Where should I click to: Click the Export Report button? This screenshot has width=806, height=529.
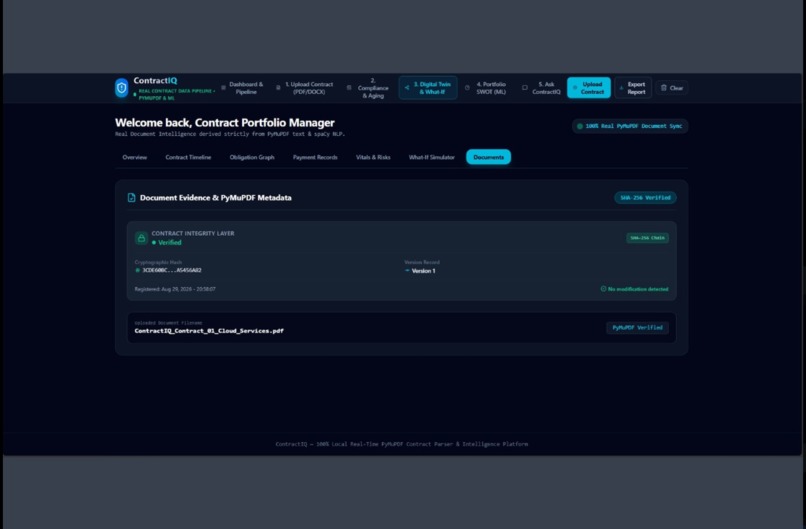633,88
